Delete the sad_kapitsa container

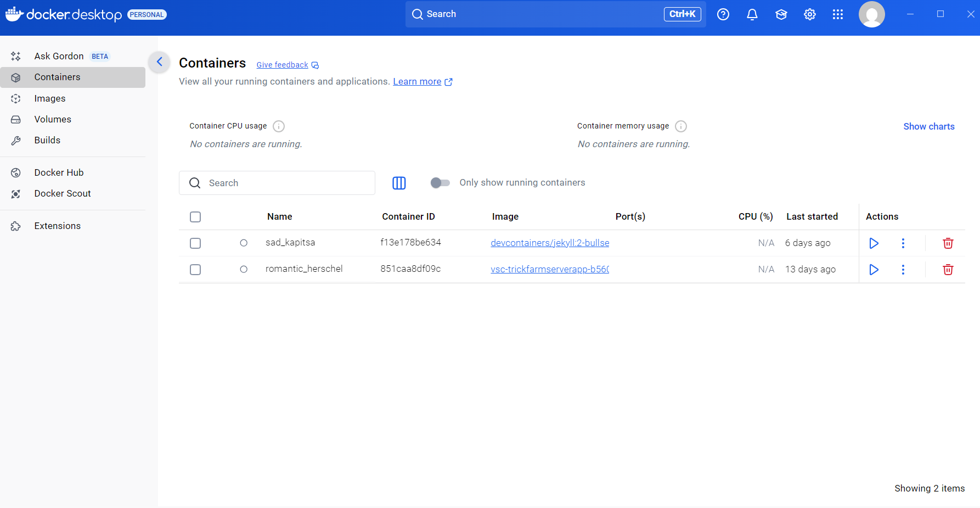(x=948, y=243)
